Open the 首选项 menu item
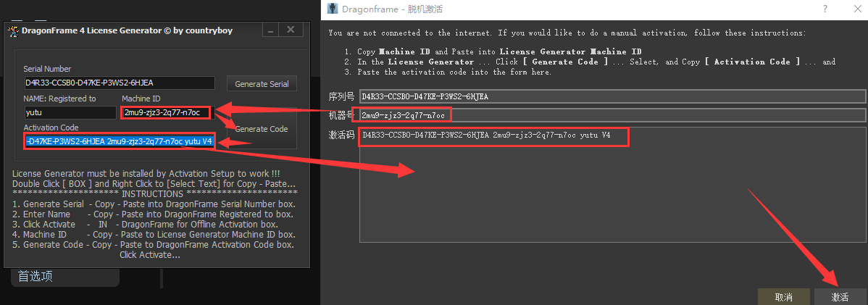 pyautogui.click(x=36, y=276)
